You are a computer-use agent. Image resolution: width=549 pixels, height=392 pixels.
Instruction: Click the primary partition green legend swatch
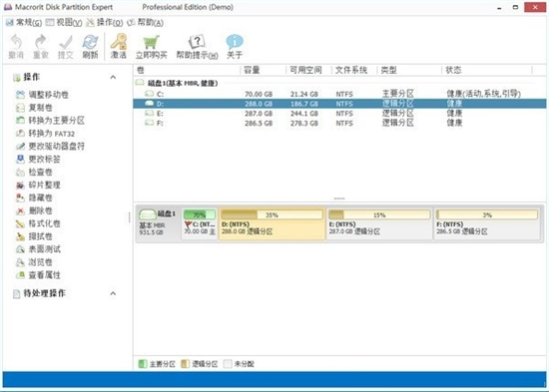[143, 364]
